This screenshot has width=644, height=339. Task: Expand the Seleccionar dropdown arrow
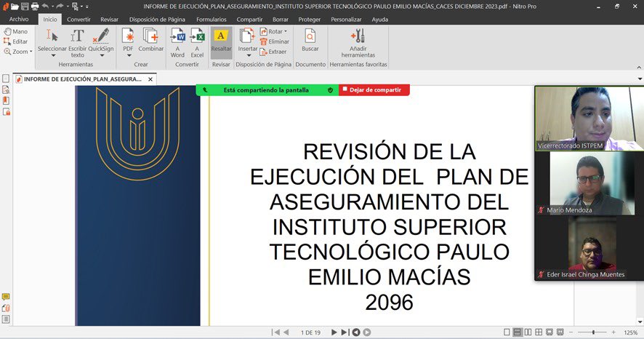pyautogui.click(x=53, y=55)
